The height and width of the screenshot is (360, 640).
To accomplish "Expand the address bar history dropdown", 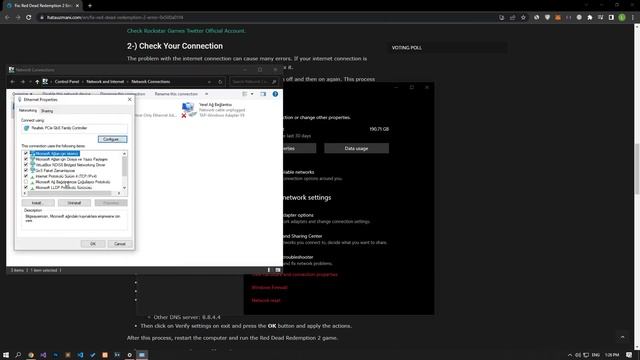I will point(209,82).
